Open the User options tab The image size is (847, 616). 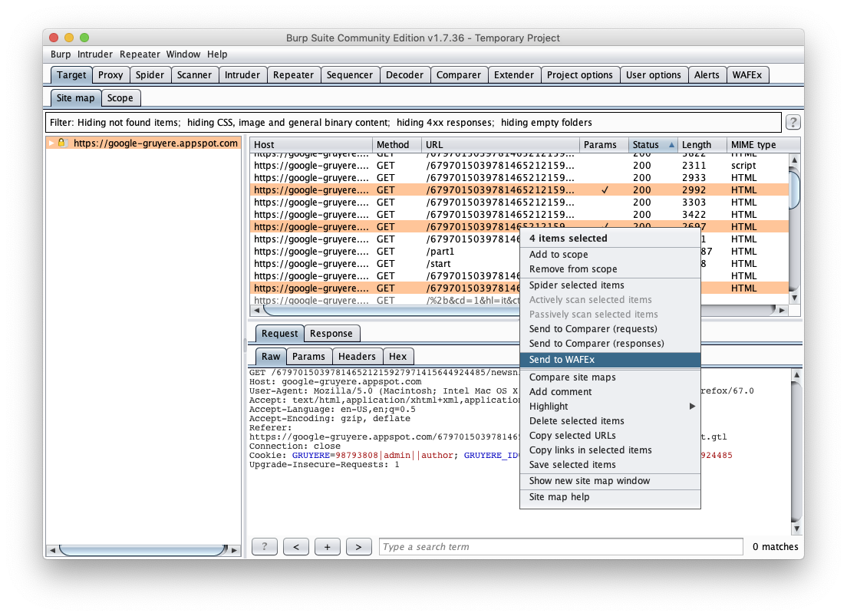[654, 75]
